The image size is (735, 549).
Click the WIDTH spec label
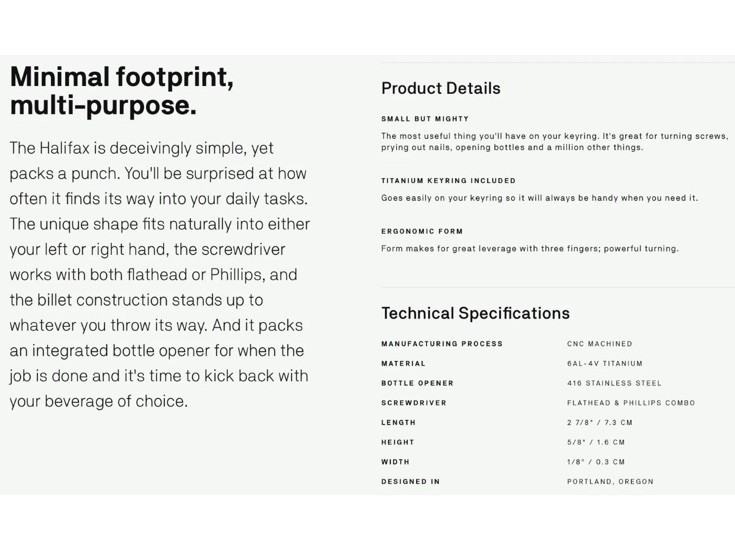[x=395, y=462]
